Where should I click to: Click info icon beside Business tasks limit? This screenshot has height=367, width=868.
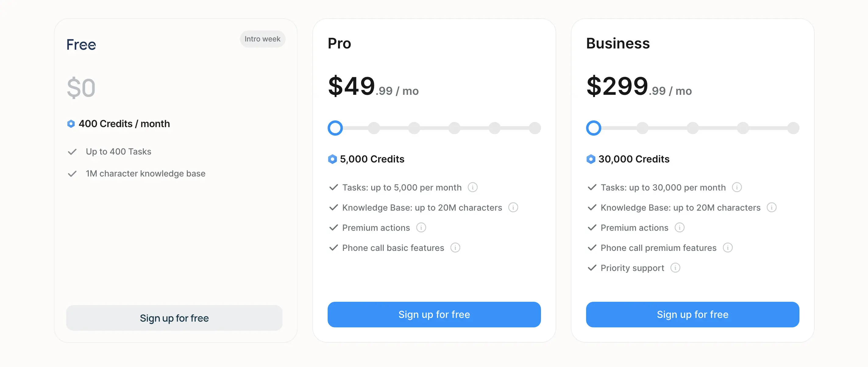tap(738, 187)
